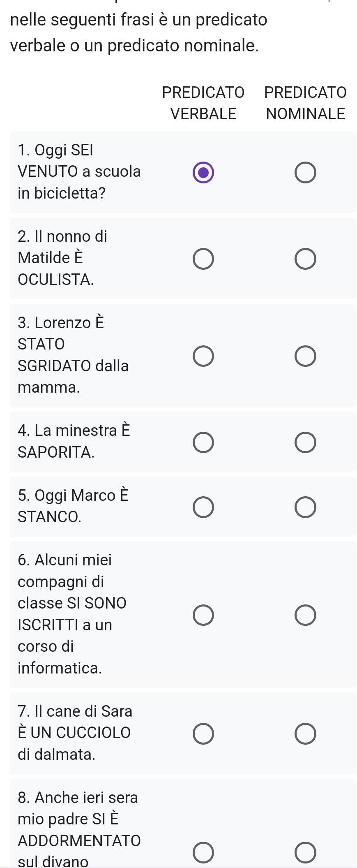This screenshot has width=357, height=868.
Task: Click the PREDICATO NOMINALE column header
Action: click(x=305, y=103)
